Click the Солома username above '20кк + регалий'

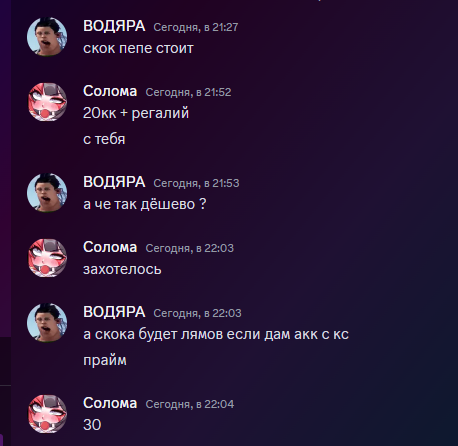(x=110, y=91)
